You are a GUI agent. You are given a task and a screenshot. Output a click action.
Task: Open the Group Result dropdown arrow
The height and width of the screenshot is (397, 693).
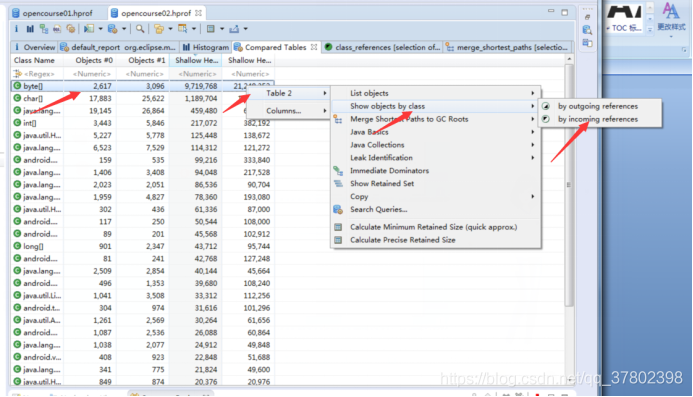pos(171,29)
